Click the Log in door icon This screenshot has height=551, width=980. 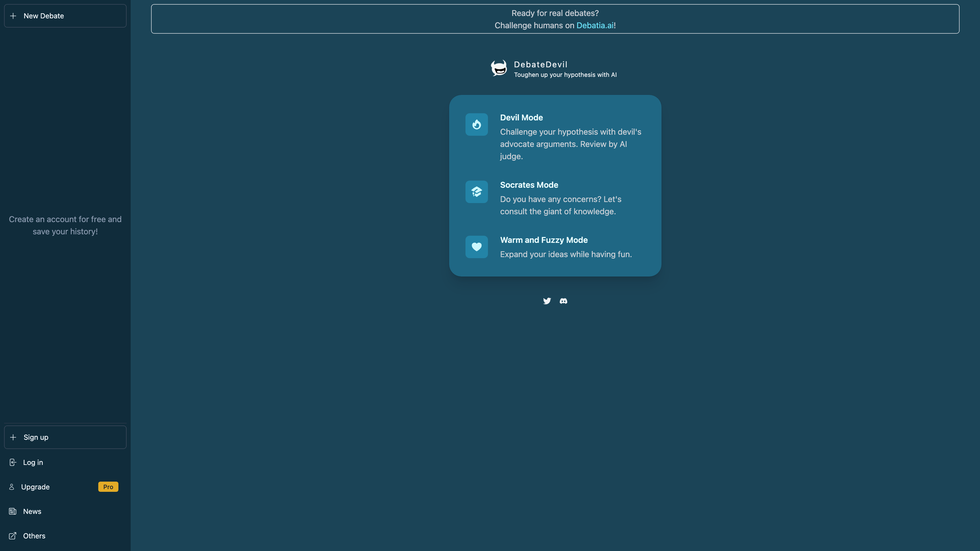[x=13, y=463]
